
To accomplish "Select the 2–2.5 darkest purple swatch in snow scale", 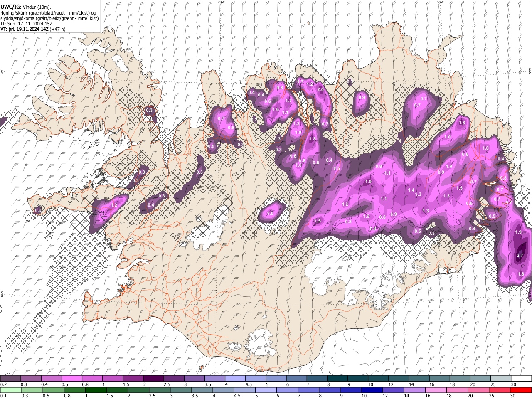I will point(153,379).
